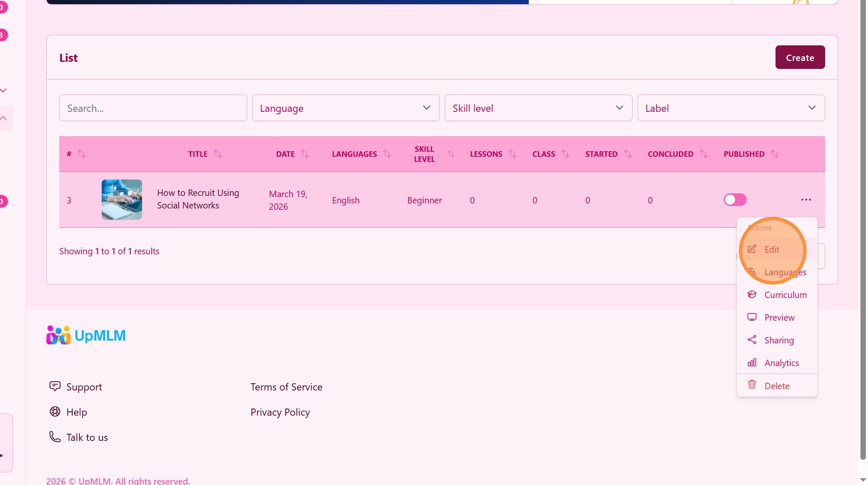Toggle the Published switch for the course
The height and width of the screenshot is (485, 868).
(735, 200)
